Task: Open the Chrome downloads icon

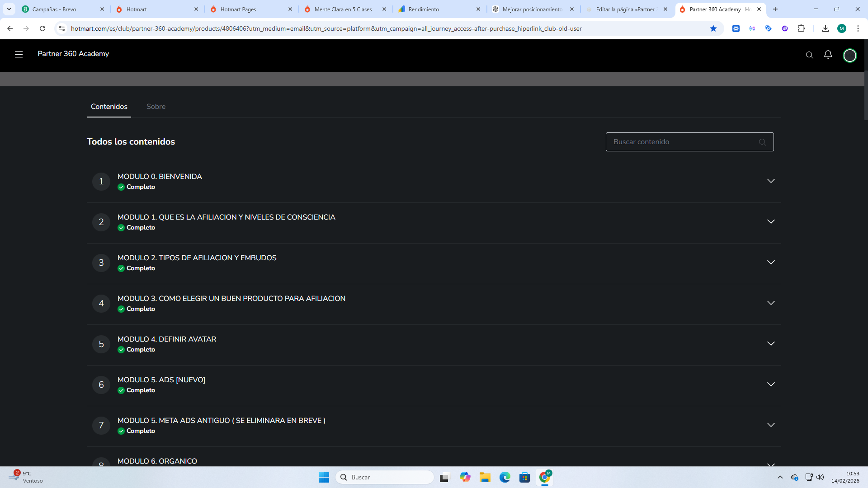Action: pos(825,28)
